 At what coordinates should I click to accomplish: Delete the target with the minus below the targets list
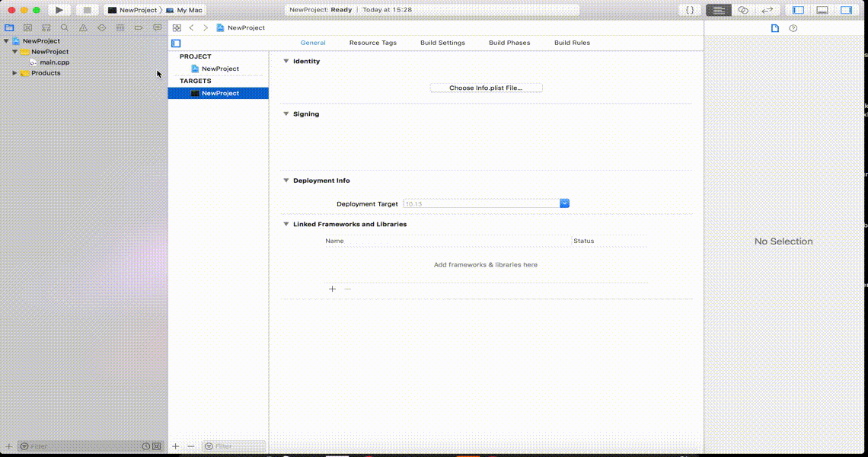click(191, 446)
